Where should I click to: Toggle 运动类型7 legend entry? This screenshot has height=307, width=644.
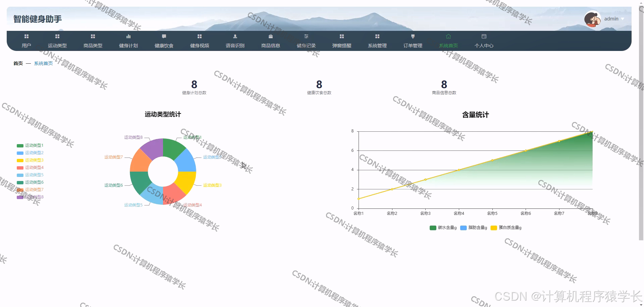[30, 190]
